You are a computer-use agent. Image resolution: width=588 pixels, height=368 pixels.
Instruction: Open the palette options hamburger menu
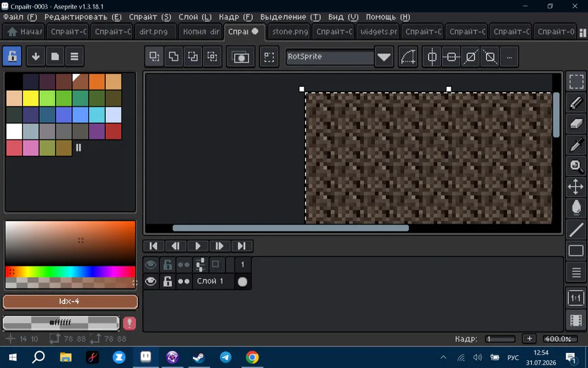tap(74, 56)
